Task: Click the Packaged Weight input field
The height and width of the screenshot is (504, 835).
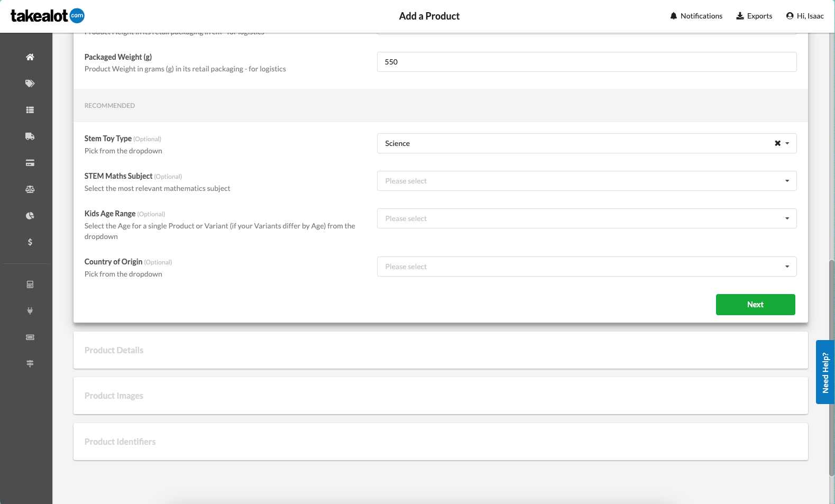Action: [x=586, y=62]
